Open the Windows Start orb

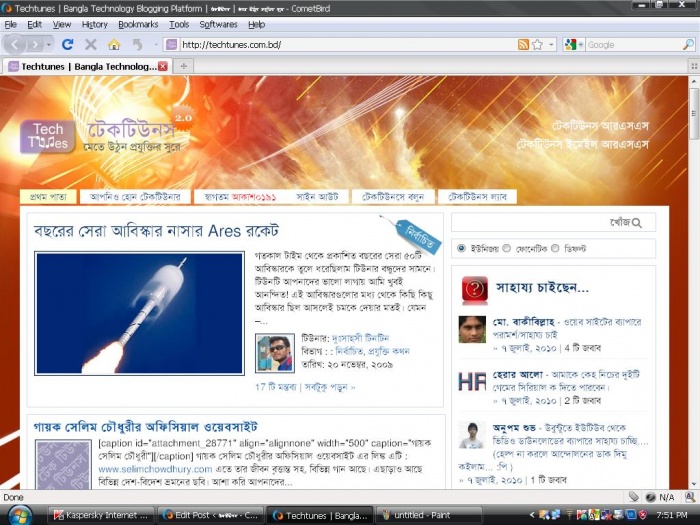tap(20, 515)
